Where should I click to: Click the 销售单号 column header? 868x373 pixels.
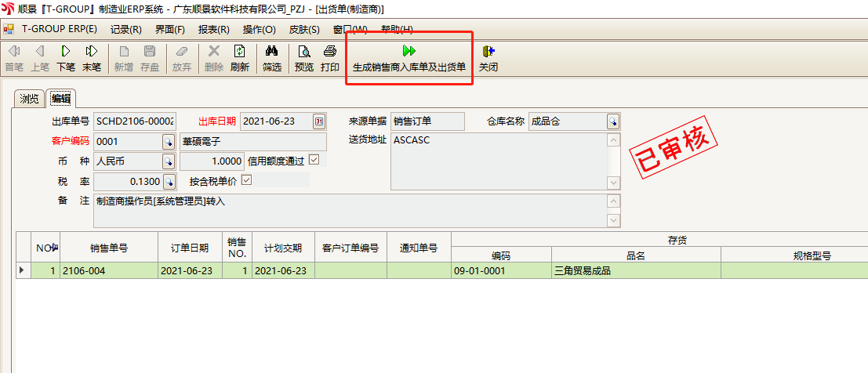[109, 248]
